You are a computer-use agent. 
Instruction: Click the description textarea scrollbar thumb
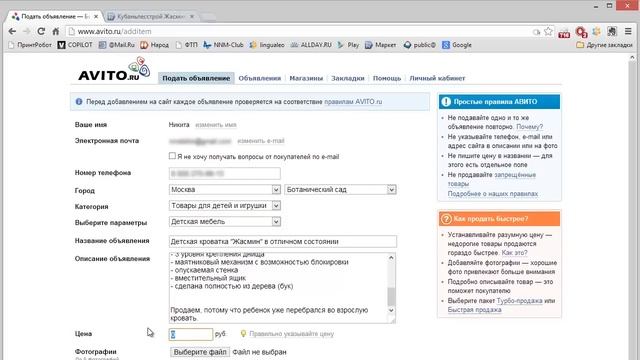click(x=391, y=296)
